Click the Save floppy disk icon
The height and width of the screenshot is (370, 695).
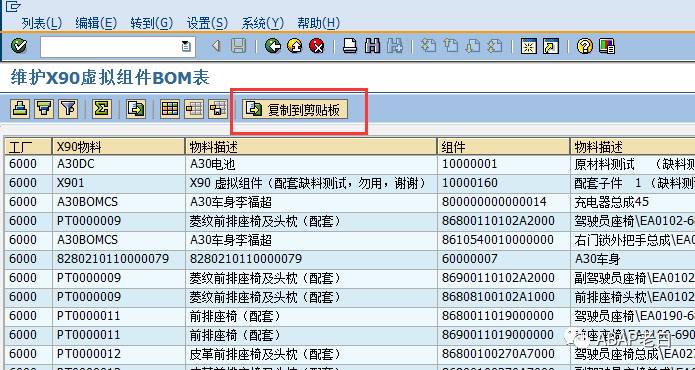238,46
